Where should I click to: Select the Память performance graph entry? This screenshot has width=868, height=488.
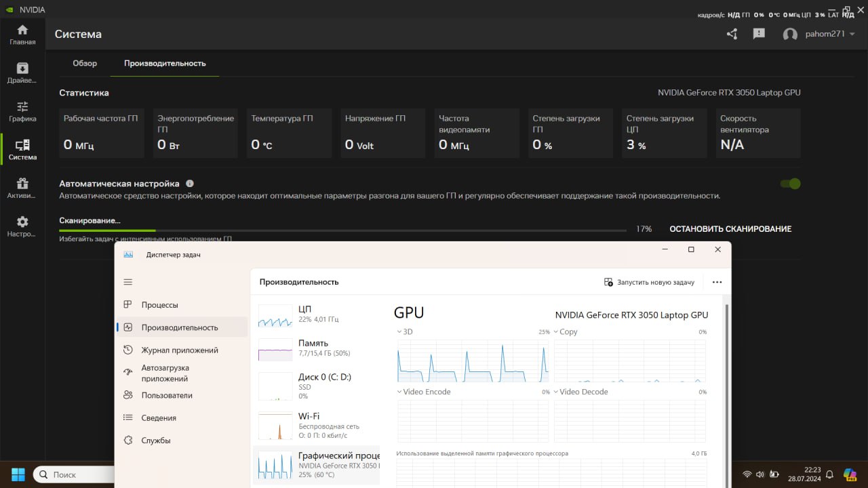316,348
